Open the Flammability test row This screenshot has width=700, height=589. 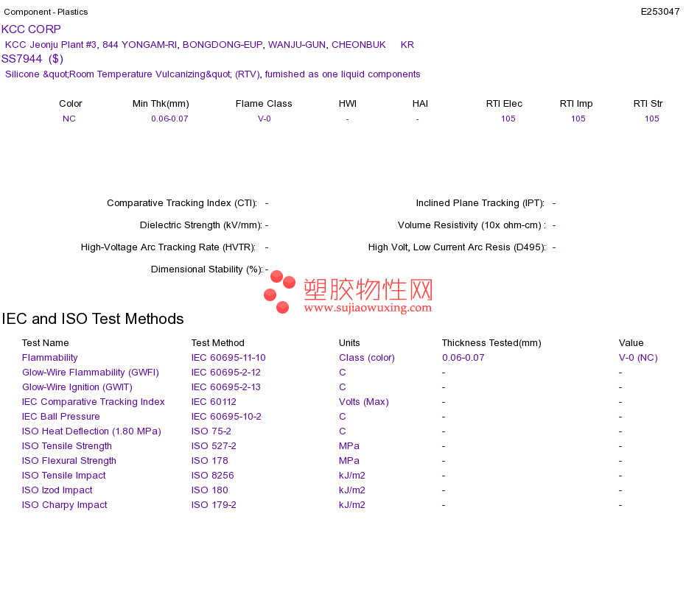pos(50,357)
